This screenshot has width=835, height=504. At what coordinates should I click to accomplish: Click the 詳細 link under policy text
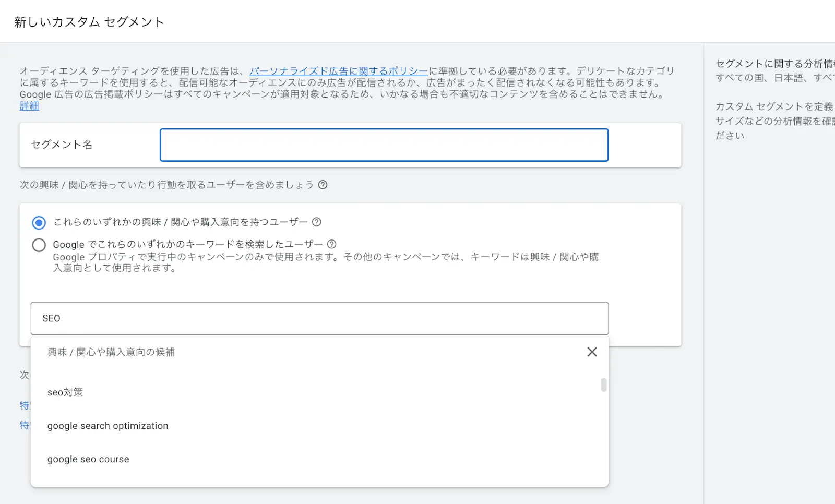pos(29,106)
